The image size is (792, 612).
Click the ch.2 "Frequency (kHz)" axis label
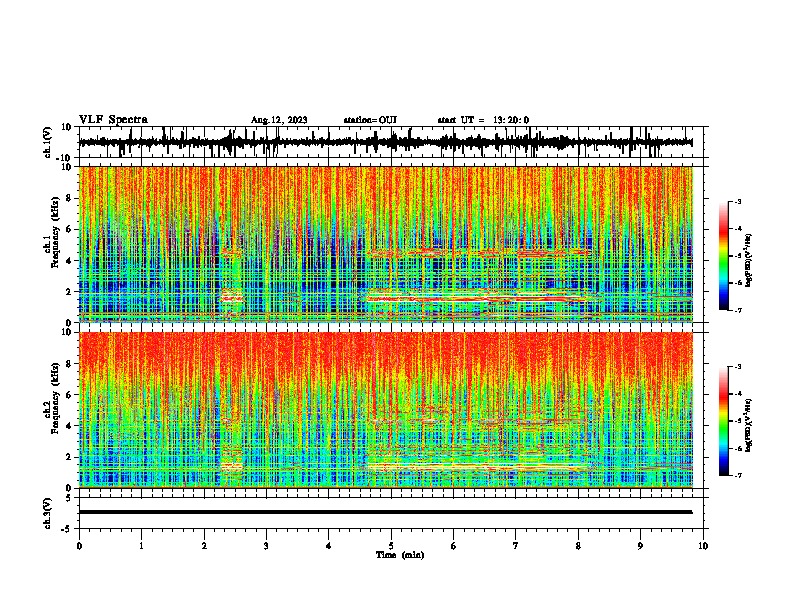pyautogui.click(x=56, y=398)
